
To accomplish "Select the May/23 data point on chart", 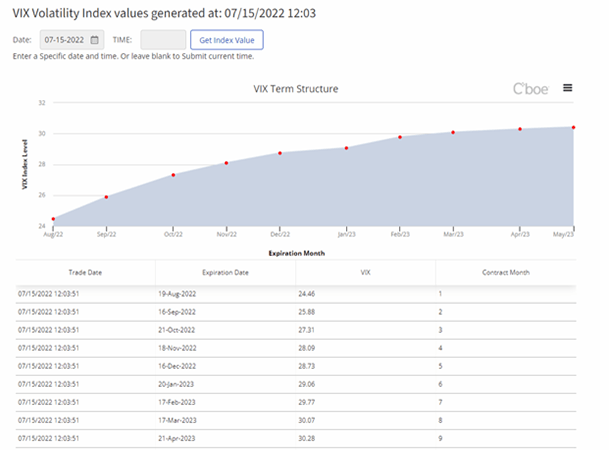I will click(574, 127).
